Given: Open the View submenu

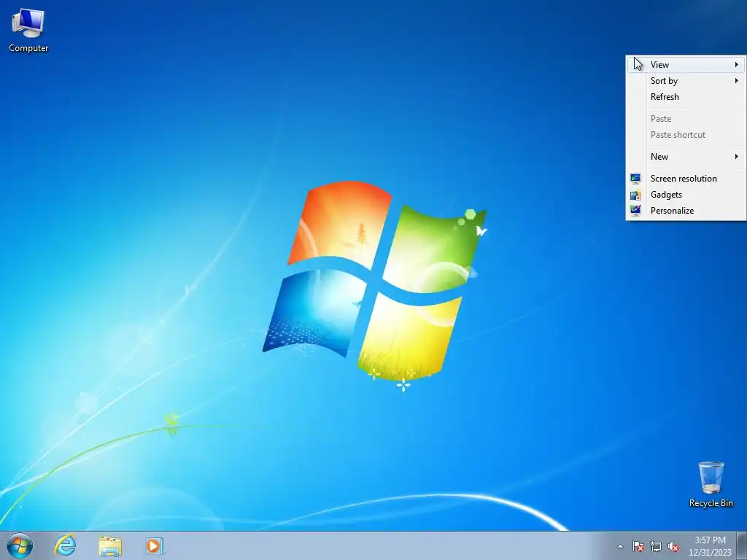Looking at the screenshot, I should point(686,65).
